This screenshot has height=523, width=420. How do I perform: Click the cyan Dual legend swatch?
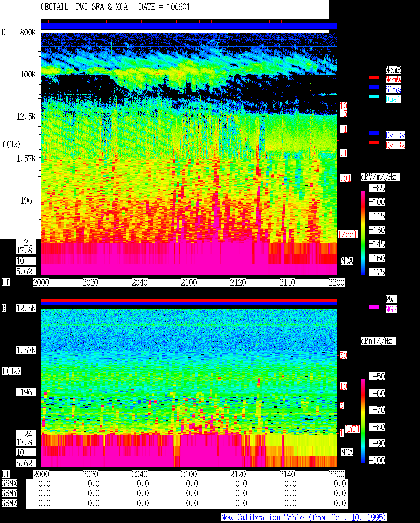click(374, 97)
